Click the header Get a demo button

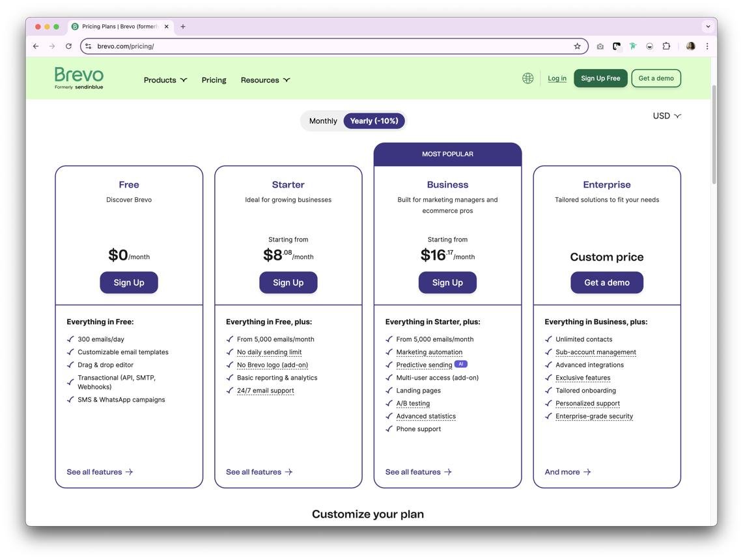tap(656, 78)
